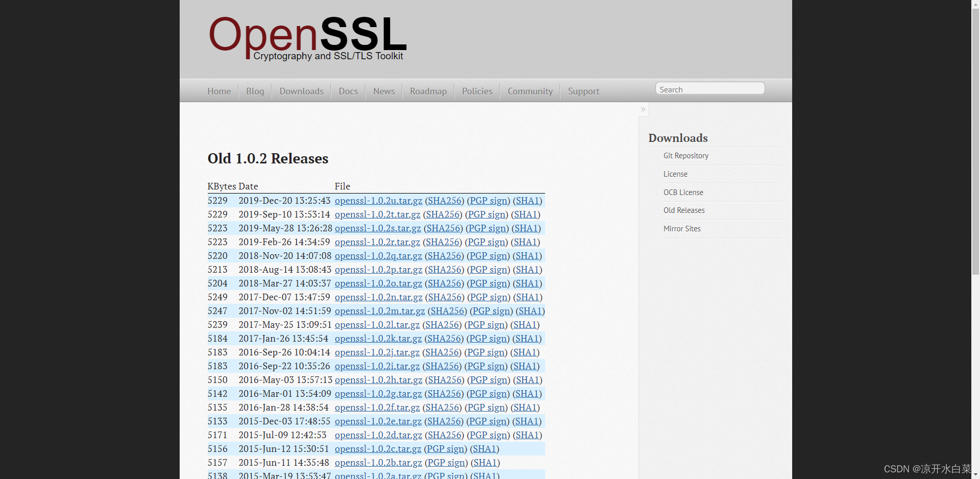980x479 pixels.
Task: Open Old Releases in sidebar
Action: coord(684,210)
